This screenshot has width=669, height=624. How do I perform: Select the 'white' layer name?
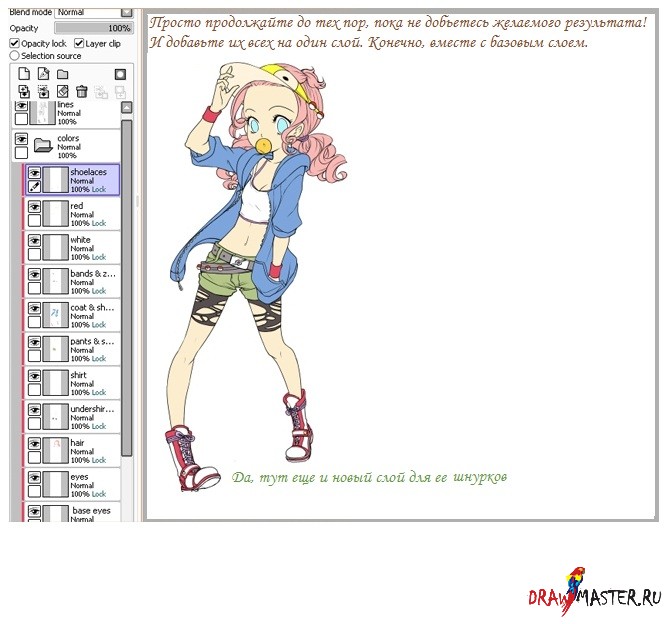pyautogui.click(x=80, y=240)
